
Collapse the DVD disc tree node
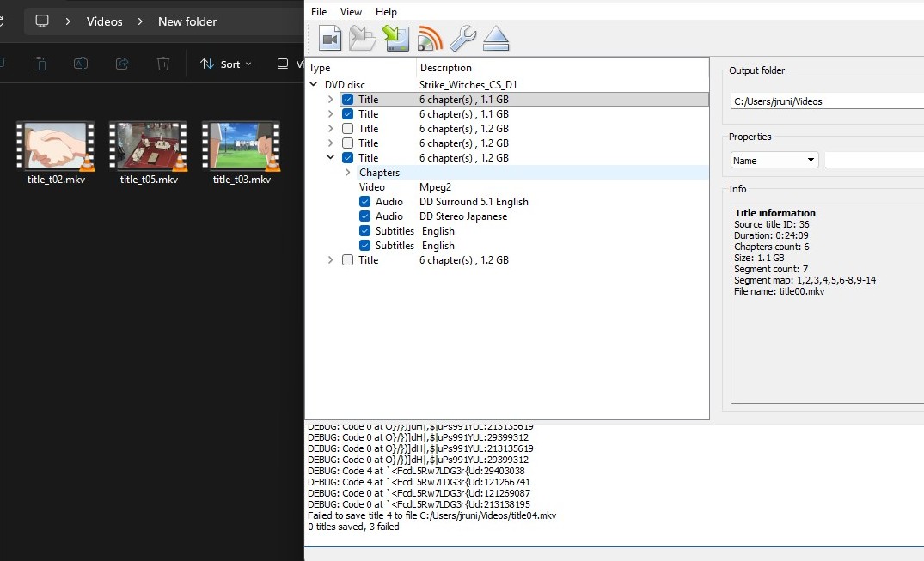(313, 83)
